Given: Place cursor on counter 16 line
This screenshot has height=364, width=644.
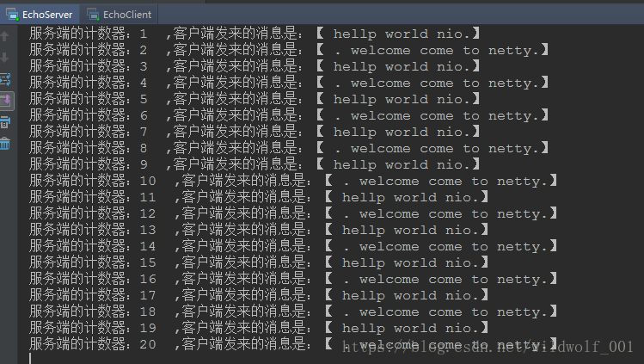Looking at the screenshot, I should [x=293, y=279].
